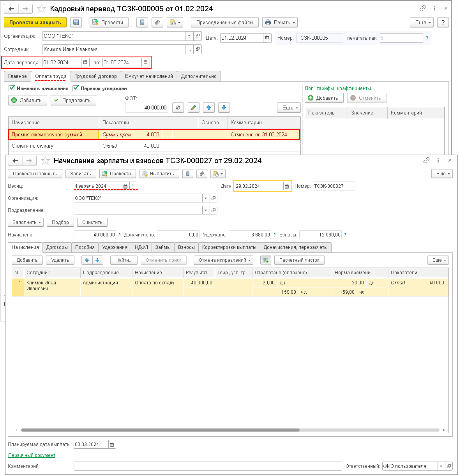Click the paperclip icon in Начисление зарплаты toolbar

tap(202, 174)
